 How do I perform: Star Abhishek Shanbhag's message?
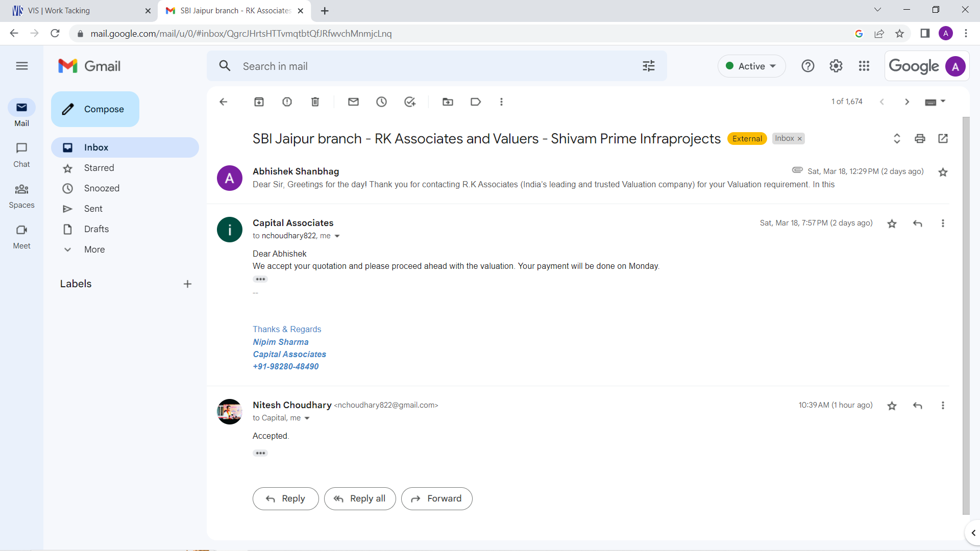tap(943, 172)
